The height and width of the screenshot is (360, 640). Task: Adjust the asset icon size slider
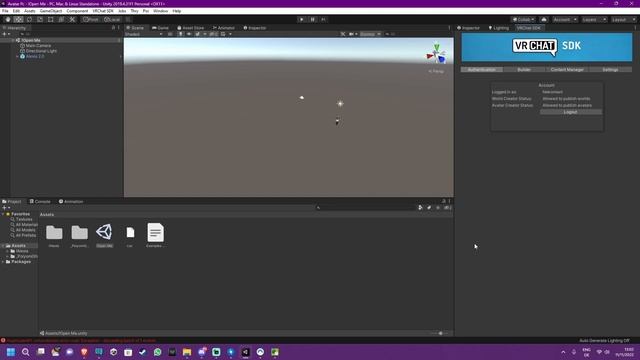440,333
